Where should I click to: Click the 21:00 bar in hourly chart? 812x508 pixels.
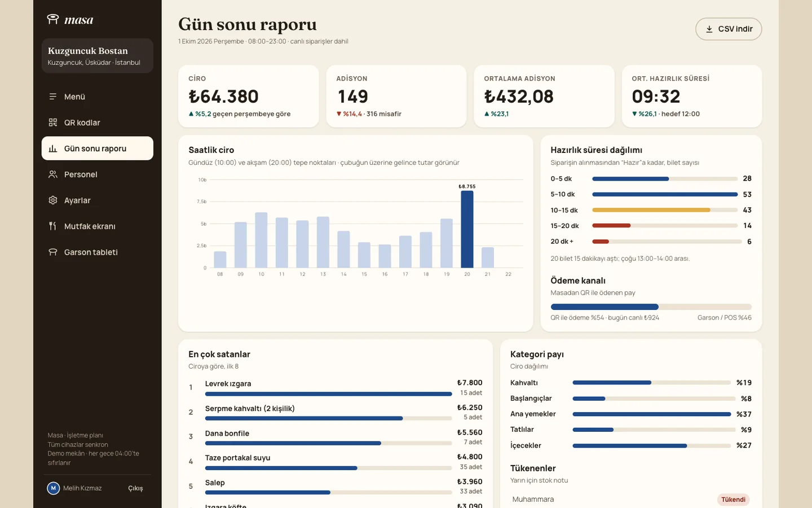488,257
